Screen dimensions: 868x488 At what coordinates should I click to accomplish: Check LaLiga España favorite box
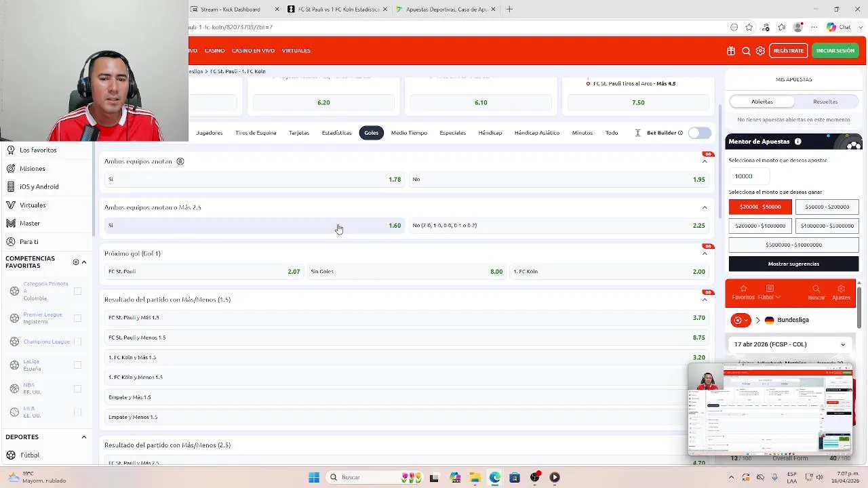tap(77, 365)
